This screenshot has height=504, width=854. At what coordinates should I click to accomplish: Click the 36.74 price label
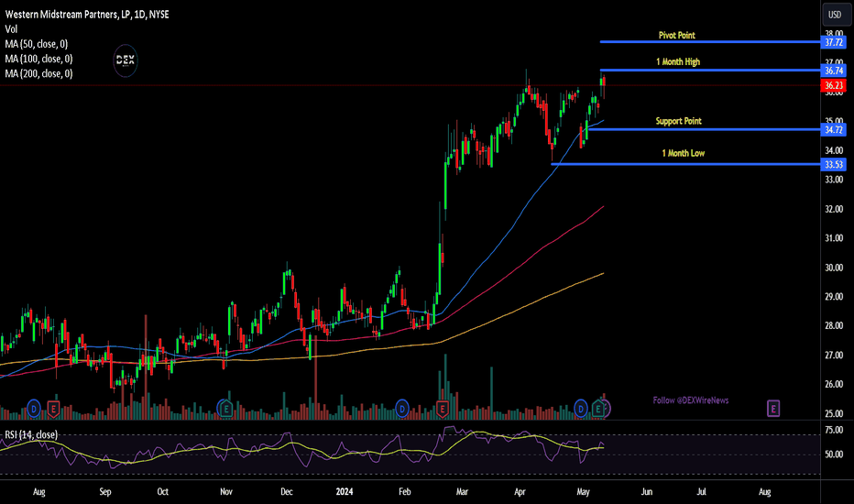point(833,71)
